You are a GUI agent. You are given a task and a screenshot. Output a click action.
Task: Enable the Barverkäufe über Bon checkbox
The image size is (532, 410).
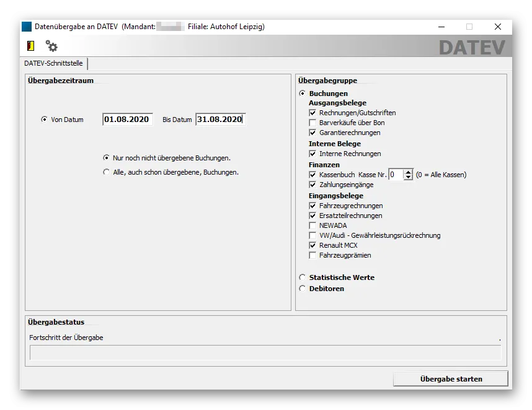click(x=313, y=123)
